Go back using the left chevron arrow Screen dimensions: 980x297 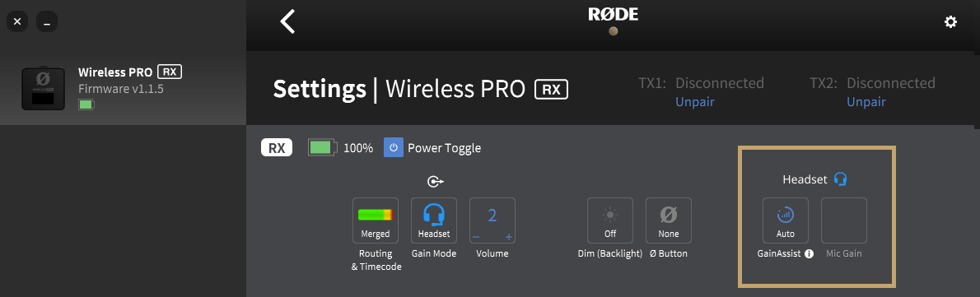287,21
